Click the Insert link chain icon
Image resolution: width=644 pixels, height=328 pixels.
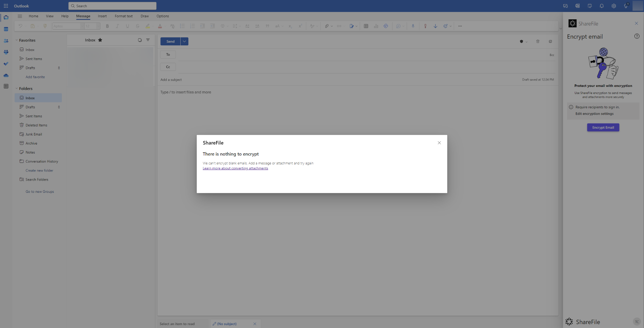[339, 26]
